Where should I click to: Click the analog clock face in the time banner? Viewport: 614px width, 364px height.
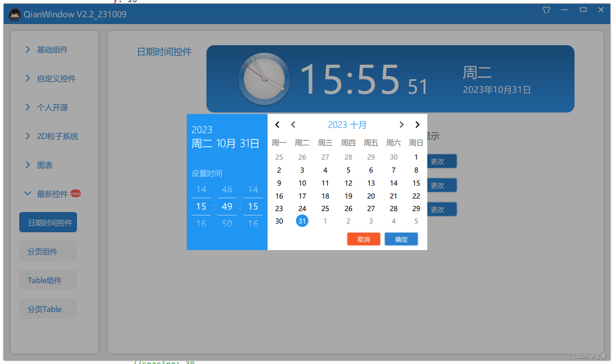(x=264, y=78)
